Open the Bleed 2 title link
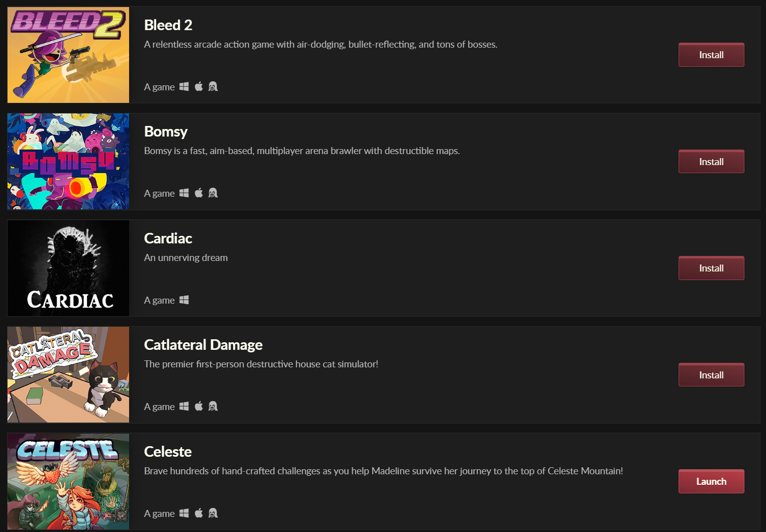Screen dimensions: 766x532 [x=168, y=25]
